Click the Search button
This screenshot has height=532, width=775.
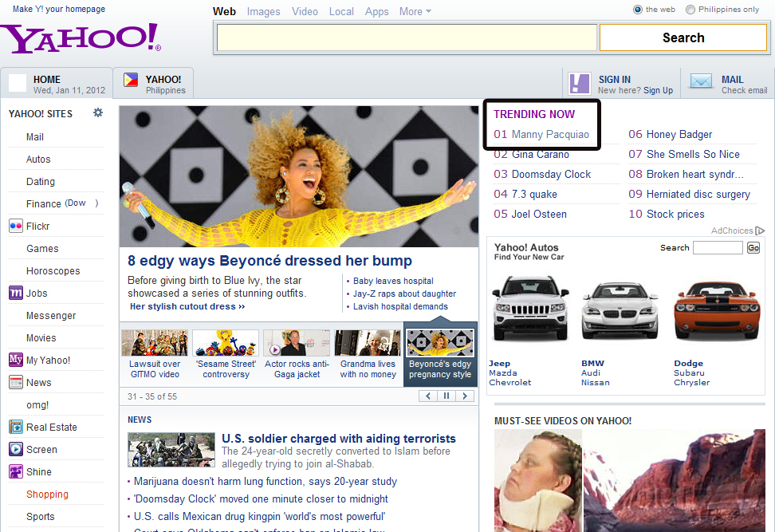click(683, 37)
